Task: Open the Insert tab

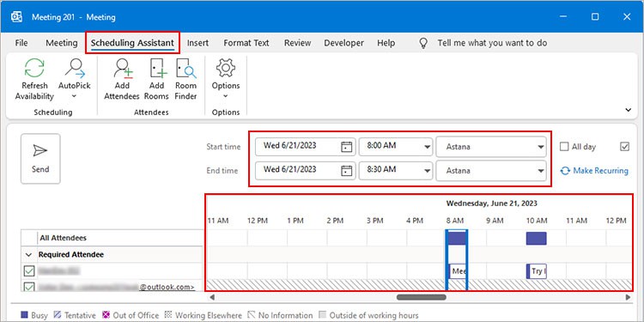Action: pyautogui.click(x=198, y=43)
